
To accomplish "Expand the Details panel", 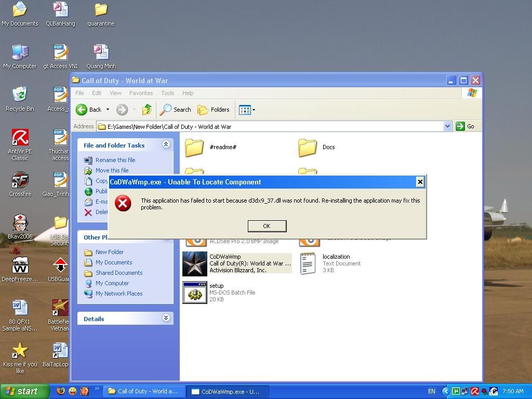I will click(x=166, y=318).
